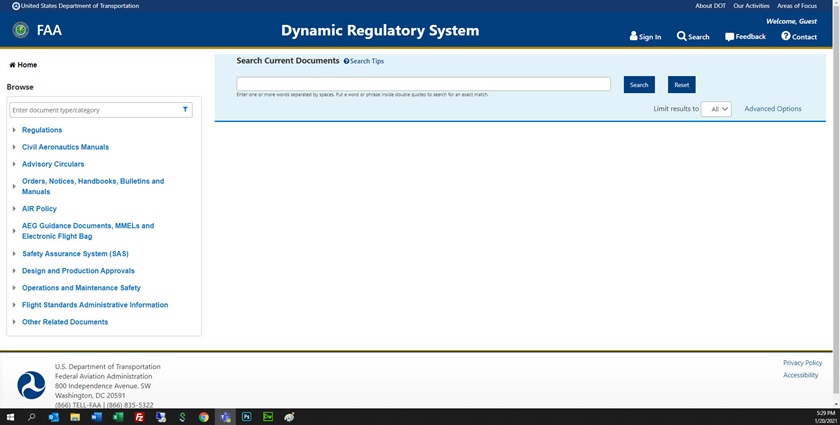Open the computer monitor taskbar icon
The width and height of the screenshot is (840, 425).
tap(161, 417)
